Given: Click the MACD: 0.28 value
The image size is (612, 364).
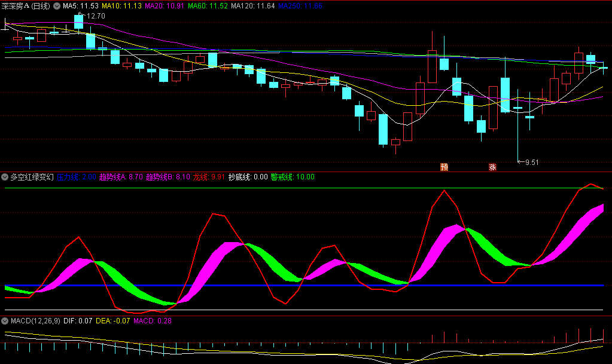Looking at the screenshot, I should (153, 321).
